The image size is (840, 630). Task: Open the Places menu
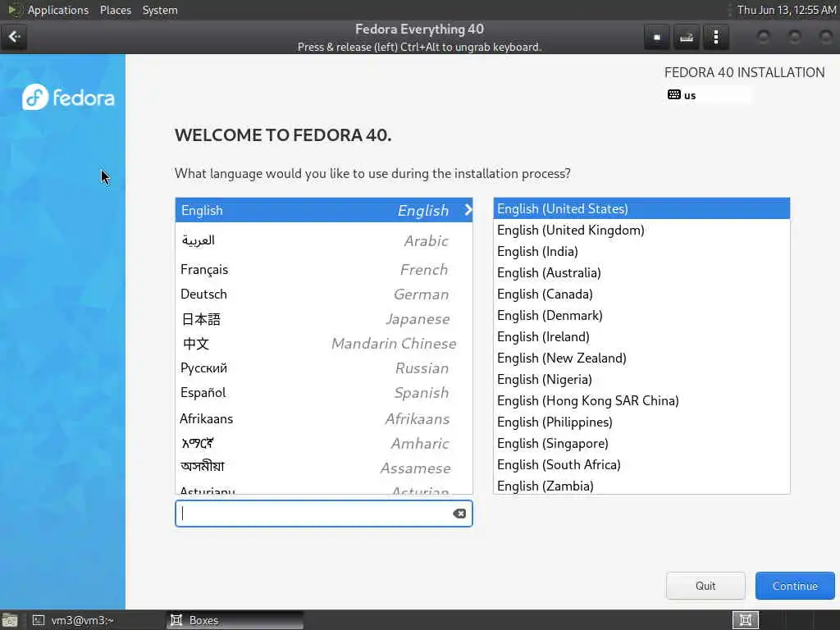[115, 10]
